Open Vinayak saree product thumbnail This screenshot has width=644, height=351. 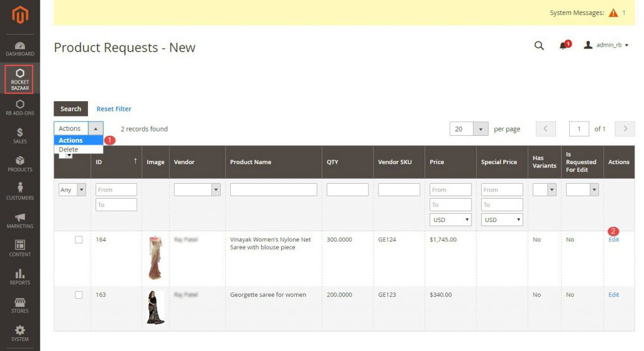pyautogui.click(x=155, y=258)
